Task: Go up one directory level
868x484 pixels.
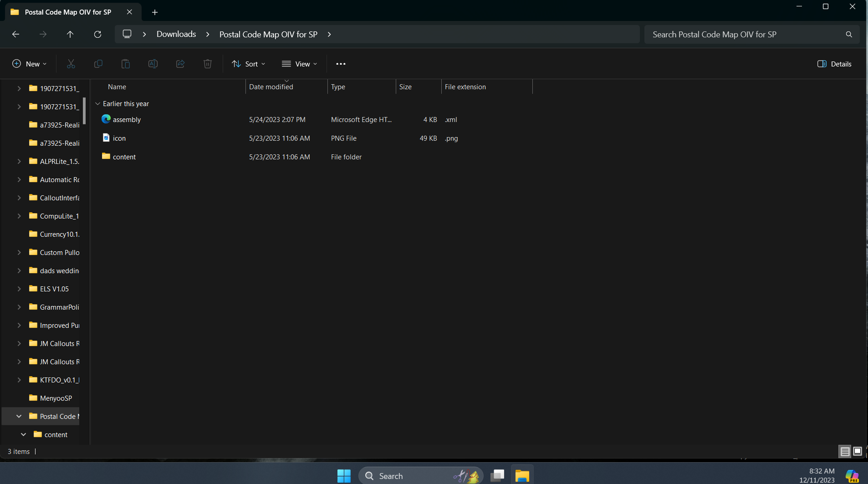Action: [70, 35]
